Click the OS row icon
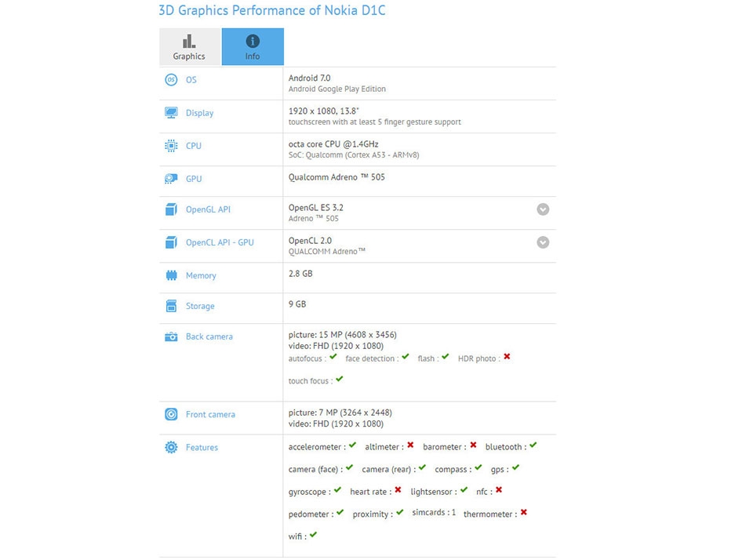Screen dimensions: 753x560 (x=171, y=80)
